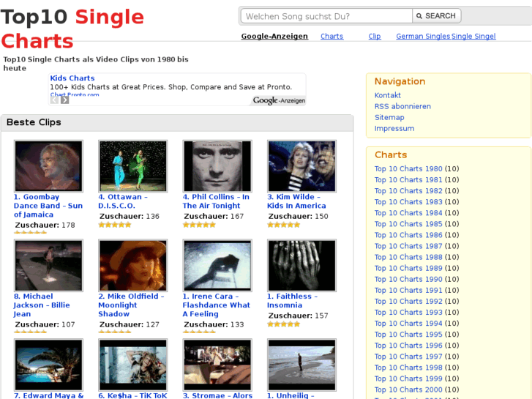Open Top 10 Charts 1995
This screenshot has height=399, width=532.
point(408,334)
